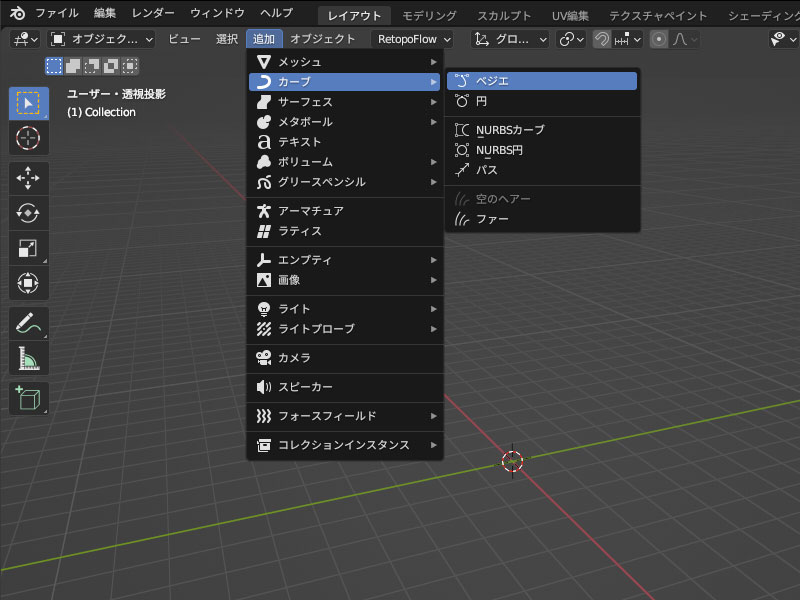Open the レンダー menu
This screenshot has height=600, width=800.
[x=153, y=13]
